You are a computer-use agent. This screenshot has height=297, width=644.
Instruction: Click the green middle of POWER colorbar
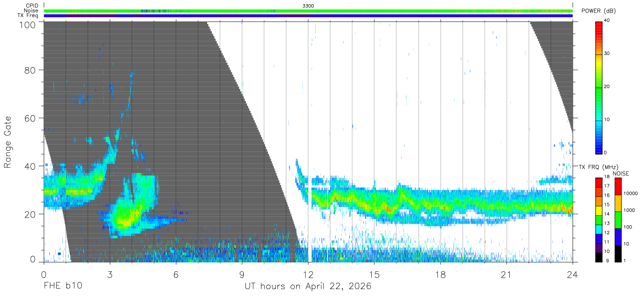pyautogui.click(x=599, y=89)
